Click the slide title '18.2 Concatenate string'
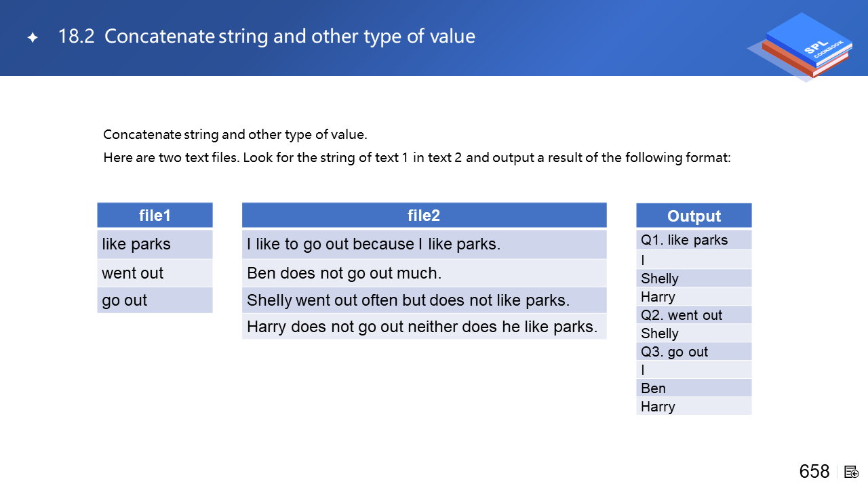868x488 pixels. 267,37
